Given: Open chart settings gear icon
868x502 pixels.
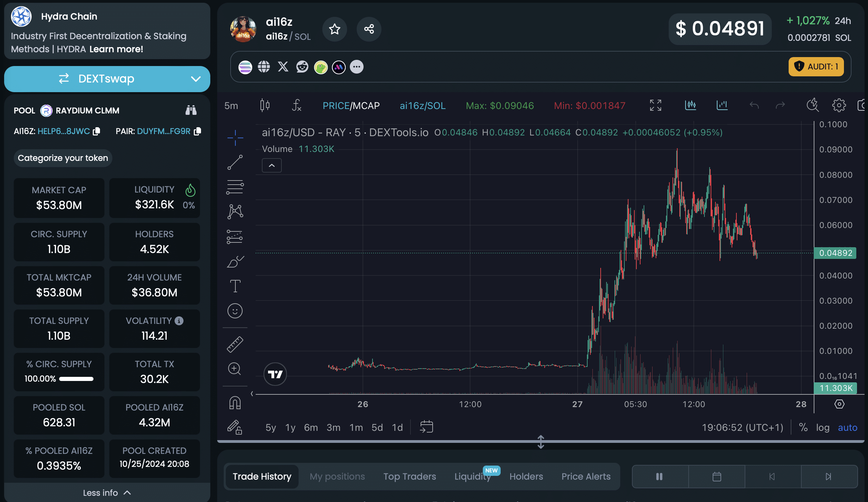Looking at the screenshot, I should 839,105.
